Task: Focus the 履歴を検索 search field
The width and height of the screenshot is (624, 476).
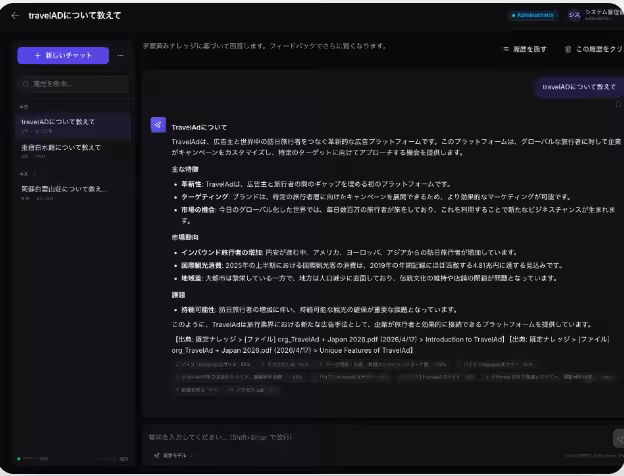Action: pyautogui.click(x=74, y=84)
